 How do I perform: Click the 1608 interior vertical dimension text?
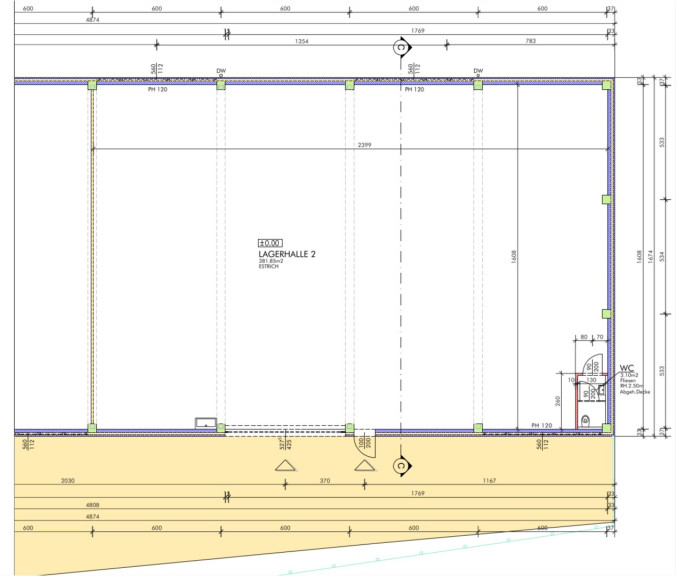click(513, 257)
